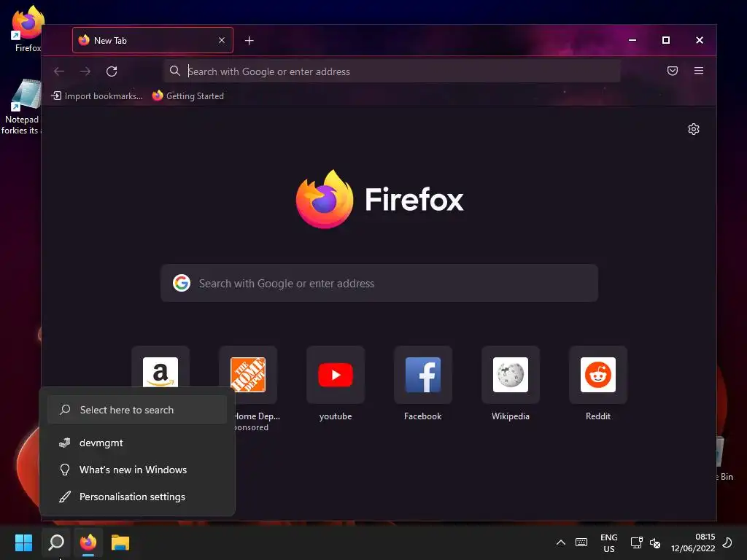This screenshot has width=747, height=560.
Task: Open Import bookmarks from bookmarks bar
Action: pos(97,96)
